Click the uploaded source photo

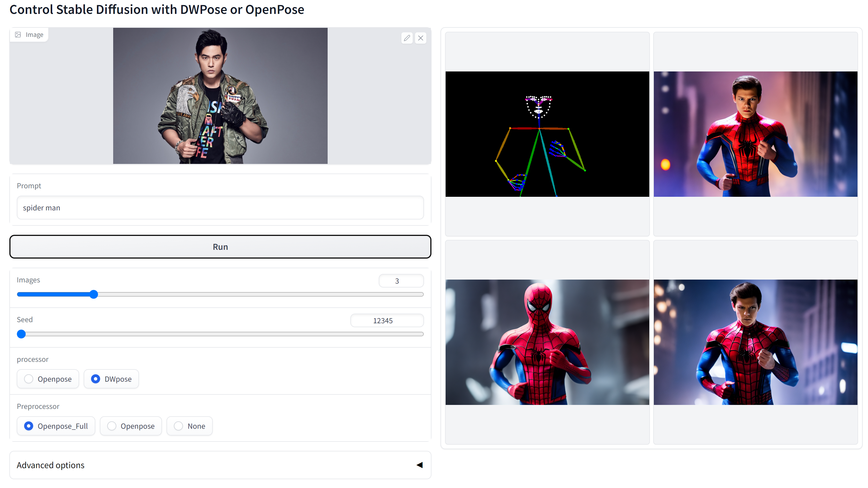tap(220, 96)
